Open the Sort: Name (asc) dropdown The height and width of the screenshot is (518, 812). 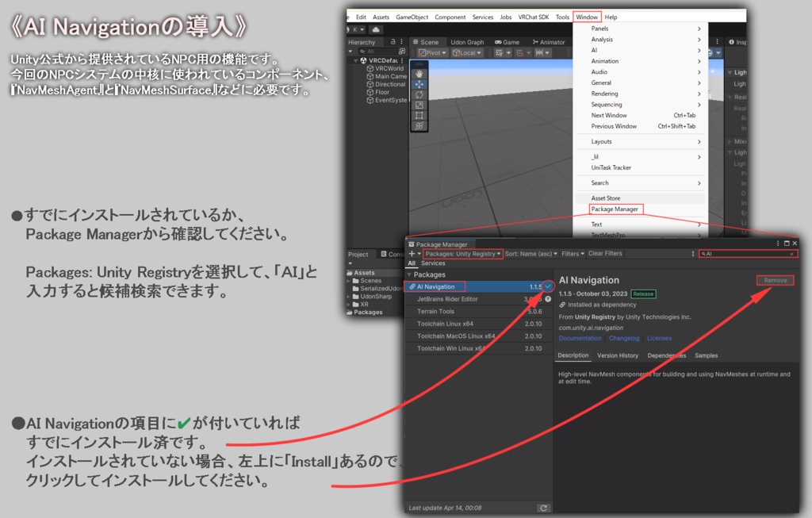coord(530,254)
